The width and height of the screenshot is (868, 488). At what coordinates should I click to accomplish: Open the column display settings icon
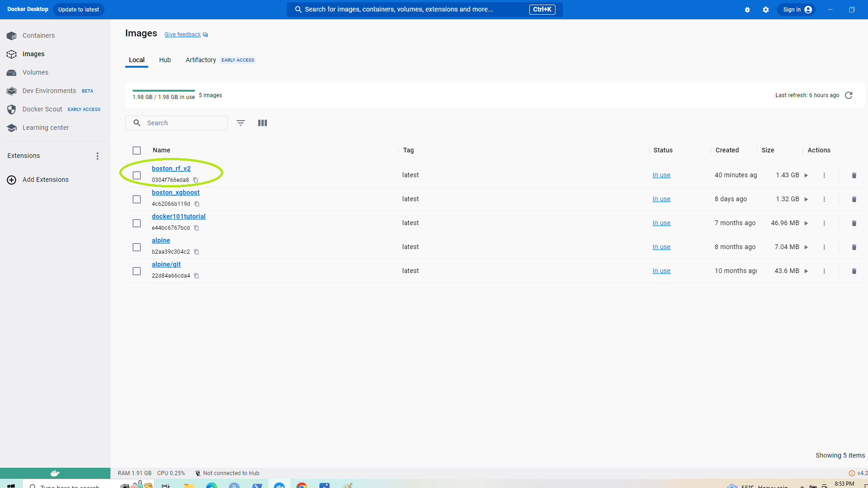(x=262, y=123)
